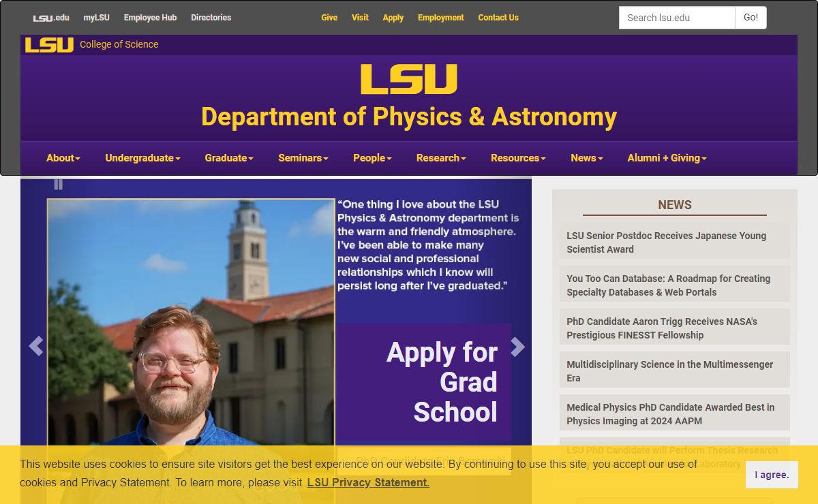The width and height of the screenshot is (818, 504).
Task: Click the large LSU header logo
Action: tap(409, 79)
